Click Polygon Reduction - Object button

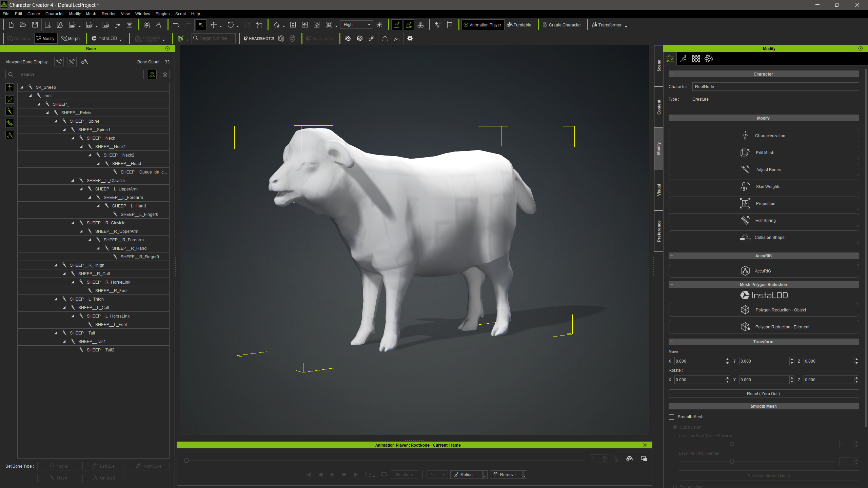click(x=764, y=310)
